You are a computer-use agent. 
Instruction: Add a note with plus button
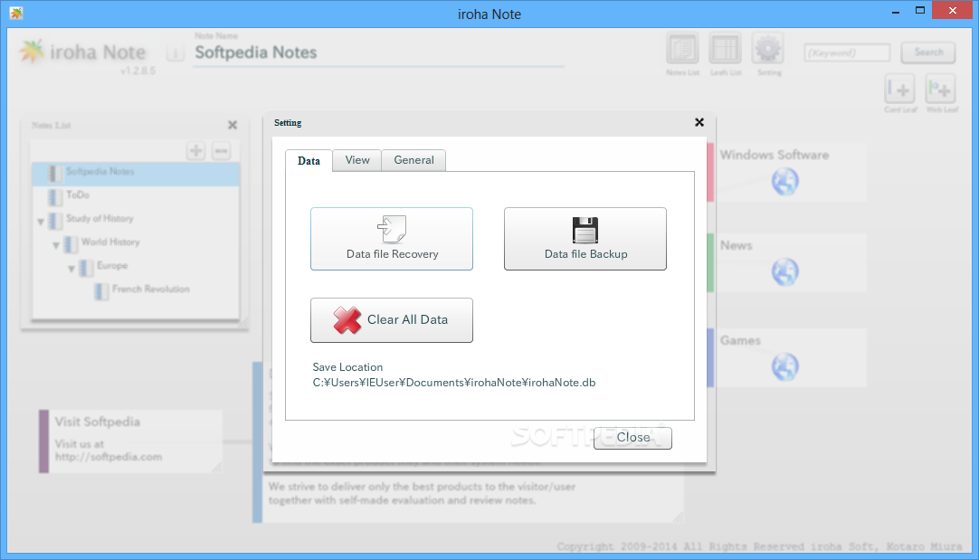(196, 150)
